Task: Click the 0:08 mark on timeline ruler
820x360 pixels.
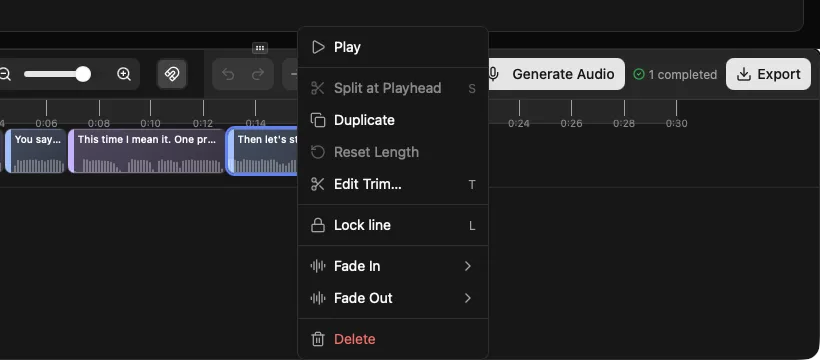Action: click(x=99, y=123)
